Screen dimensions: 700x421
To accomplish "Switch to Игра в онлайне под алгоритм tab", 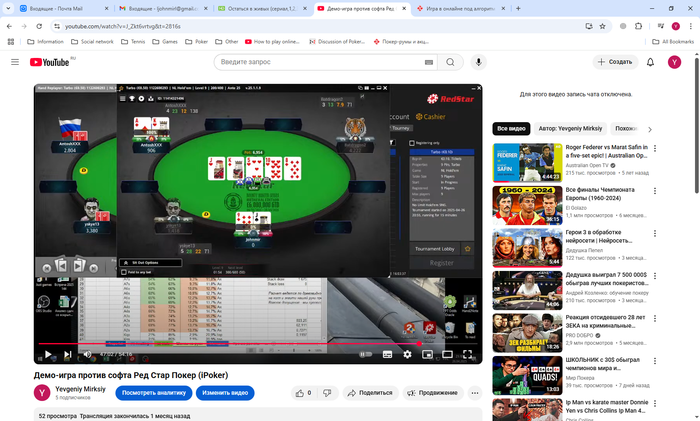I will pos(460,8).
